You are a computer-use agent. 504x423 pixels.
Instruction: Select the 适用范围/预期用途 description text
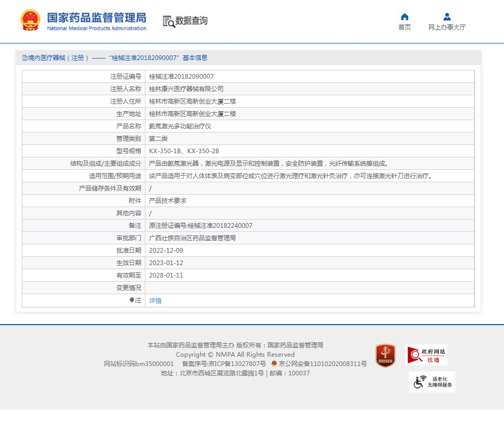[x=291, y=176]
